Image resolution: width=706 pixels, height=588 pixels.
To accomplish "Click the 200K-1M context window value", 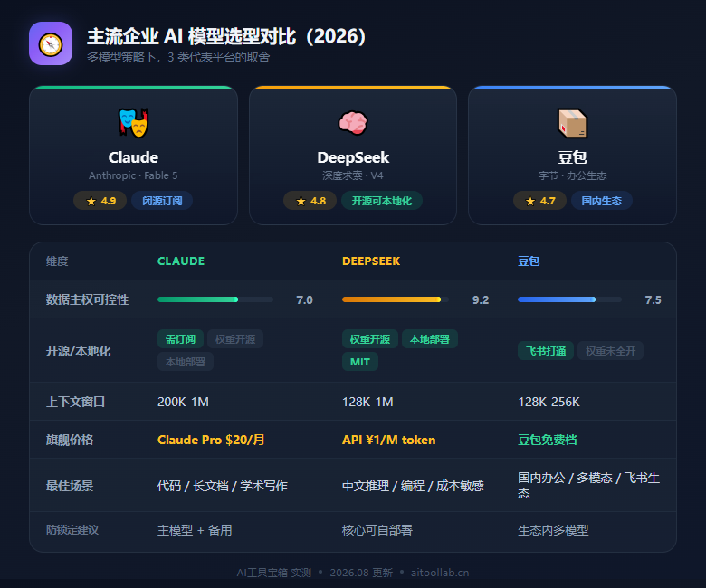I will coord(183,402).
